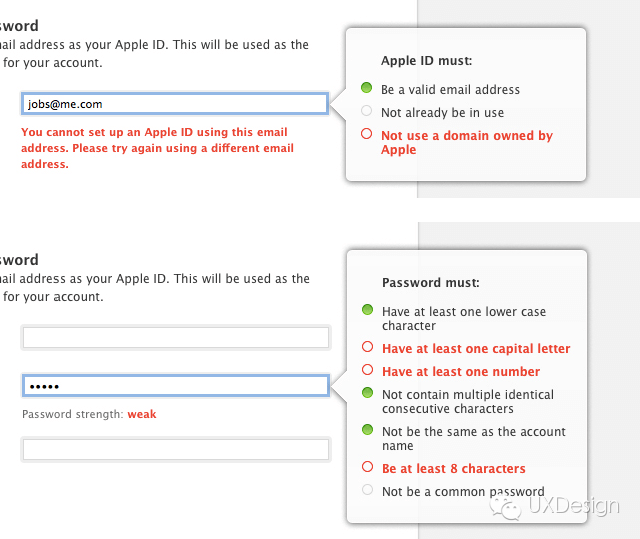This screenshot has width=640, height=539.
Task: Click the red circle beside 'Have at least one capital letter'
Action: point(367,347)
